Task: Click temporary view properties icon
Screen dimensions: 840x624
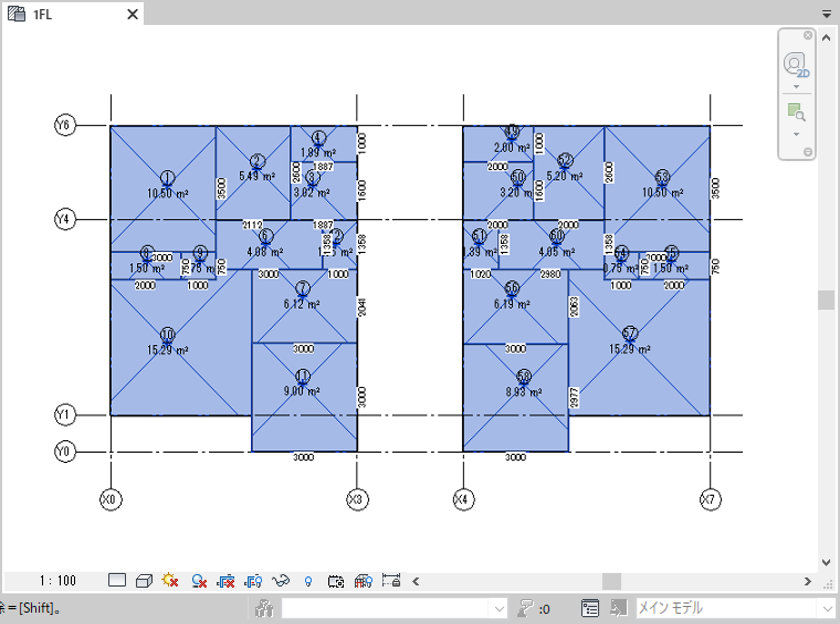Action: (336, 581)
